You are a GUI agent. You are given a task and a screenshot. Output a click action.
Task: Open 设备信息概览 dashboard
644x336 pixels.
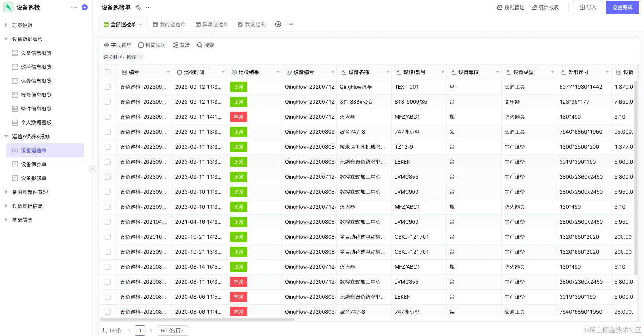click(x=36, y=53)
